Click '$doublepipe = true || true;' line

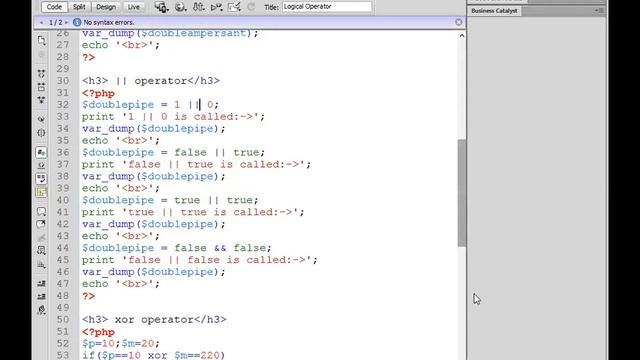[x=170, y=200]
